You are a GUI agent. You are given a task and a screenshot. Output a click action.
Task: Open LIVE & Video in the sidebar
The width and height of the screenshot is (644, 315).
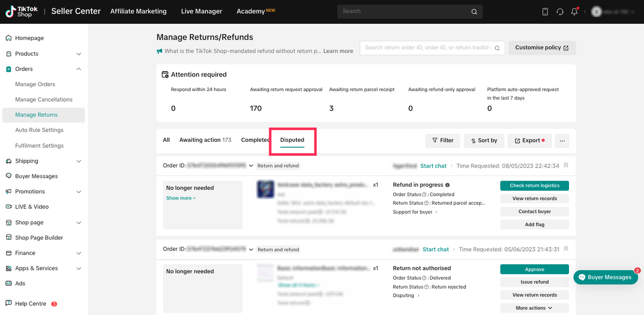[32, 207]
